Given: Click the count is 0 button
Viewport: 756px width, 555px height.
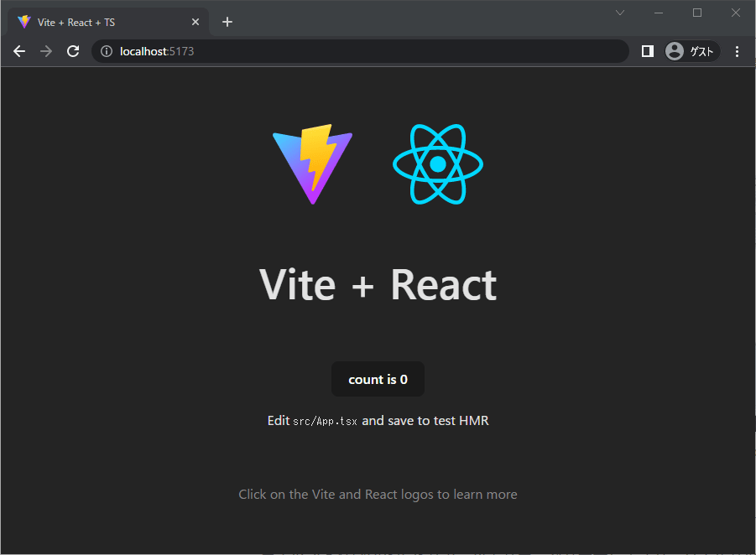Looking at the screenshot, I should click(378, 379).
